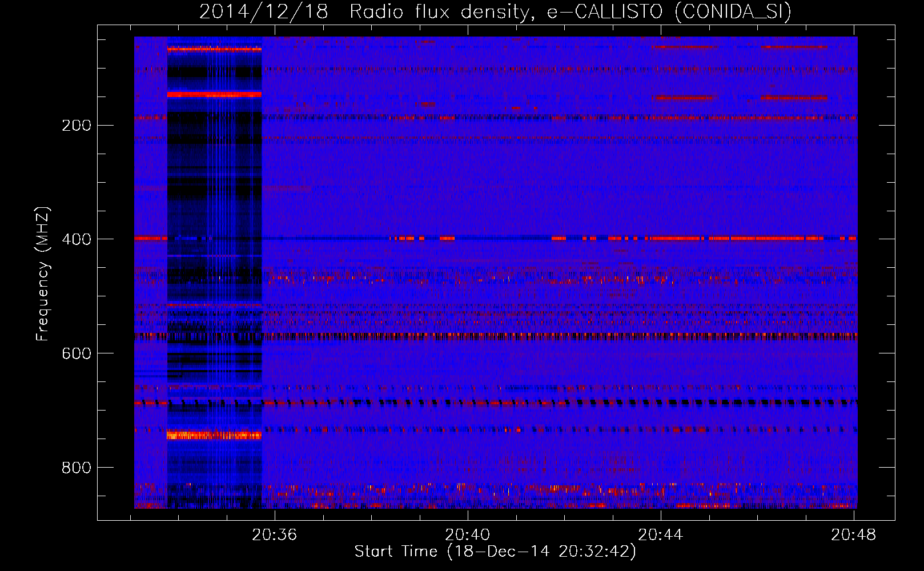
Task: Click the 'Start Time (18-Dec-14 20:32:42)' label
Action: coord(495,552)
